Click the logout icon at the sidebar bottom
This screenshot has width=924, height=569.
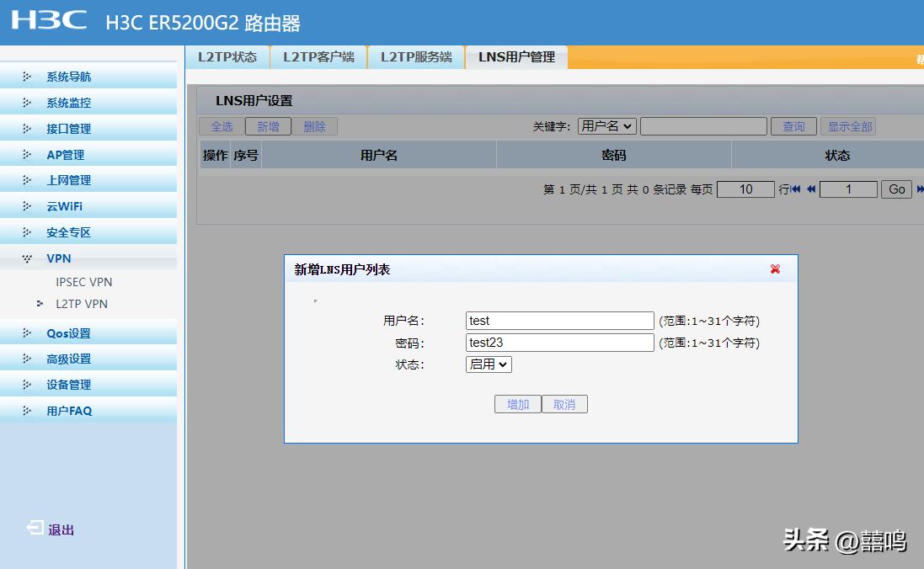click(x=35, y=529)
